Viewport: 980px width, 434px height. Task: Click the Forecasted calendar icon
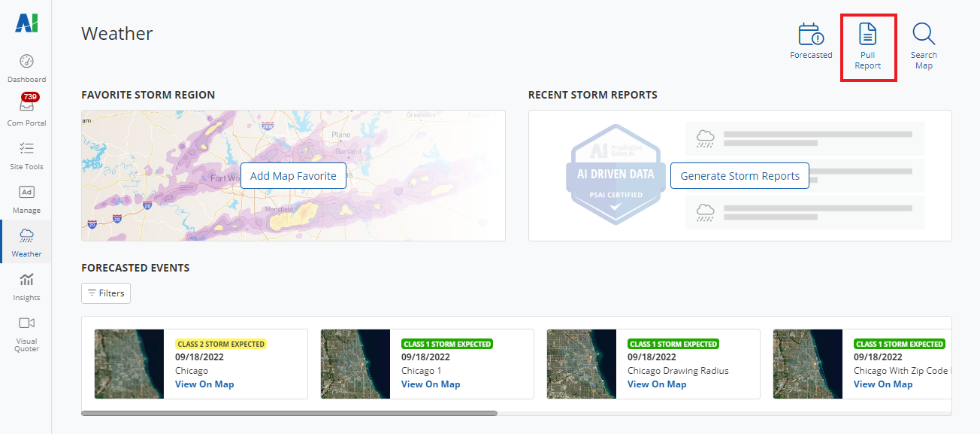click(x=811, y=35)
